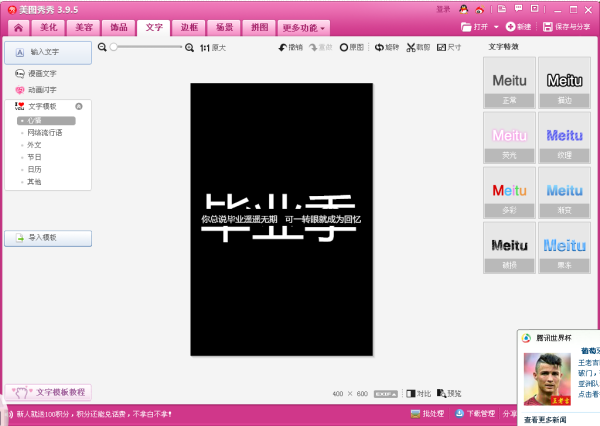Click the zoom magnifier icon
The height and width of the screenshot is (426, 600).
pos(102,47)
